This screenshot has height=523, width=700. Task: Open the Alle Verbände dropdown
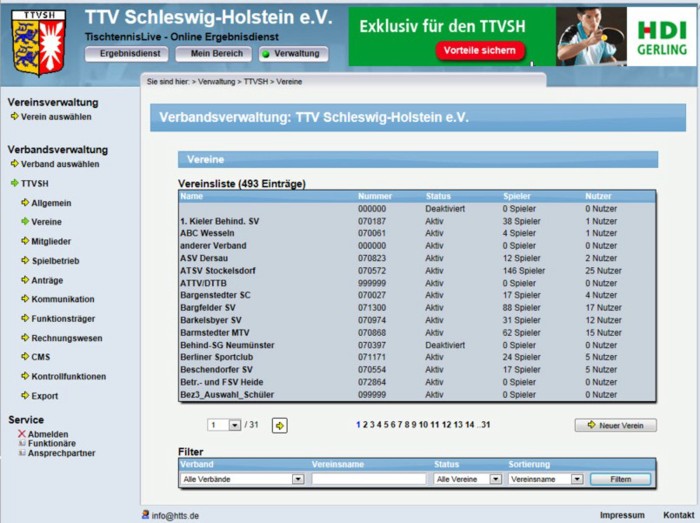[297, 479]
